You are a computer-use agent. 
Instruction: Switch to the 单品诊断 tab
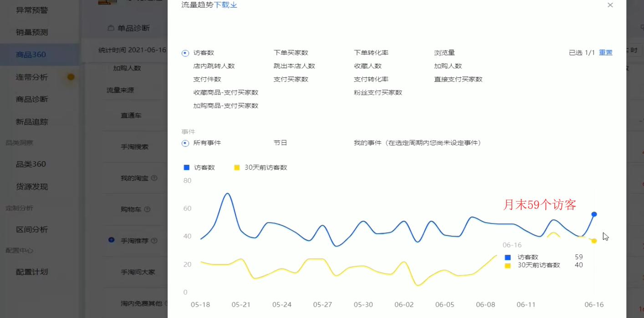pyautogui.click(x=134, y=27)
